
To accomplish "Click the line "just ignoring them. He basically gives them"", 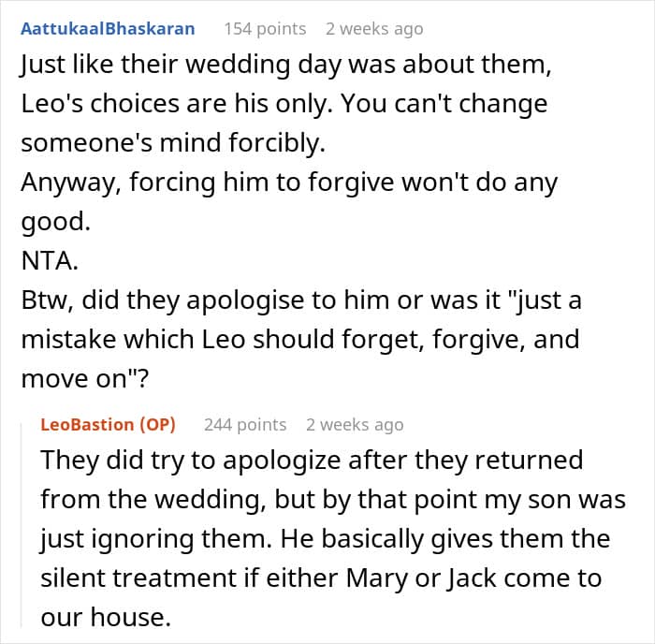I will pyautogui.click(x=325, y=538).
